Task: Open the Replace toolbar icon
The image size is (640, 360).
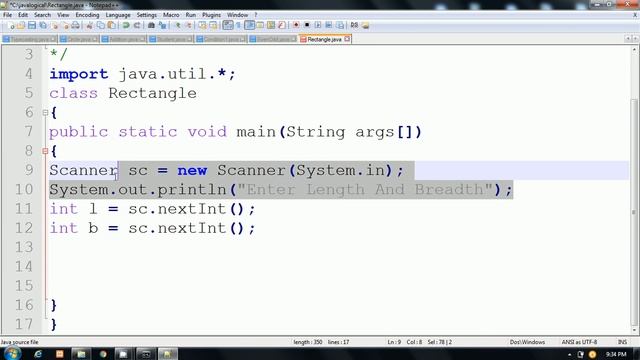Action: click(162, 25)
